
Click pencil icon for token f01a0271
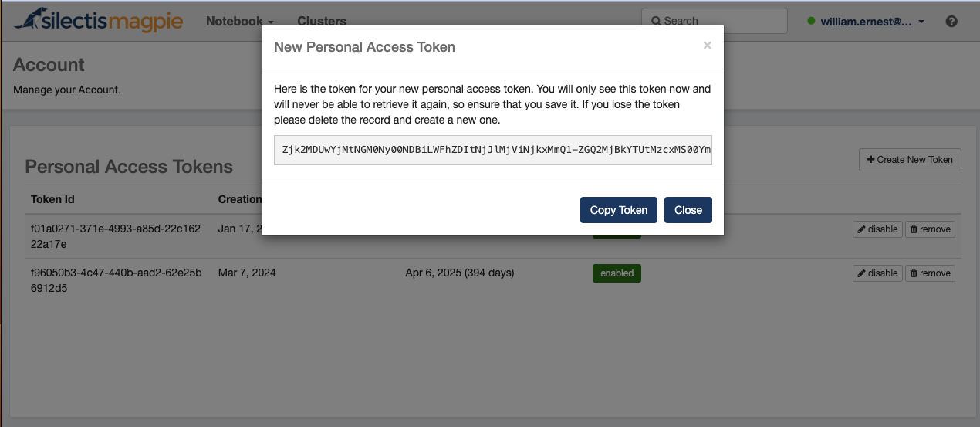[862, 229]
